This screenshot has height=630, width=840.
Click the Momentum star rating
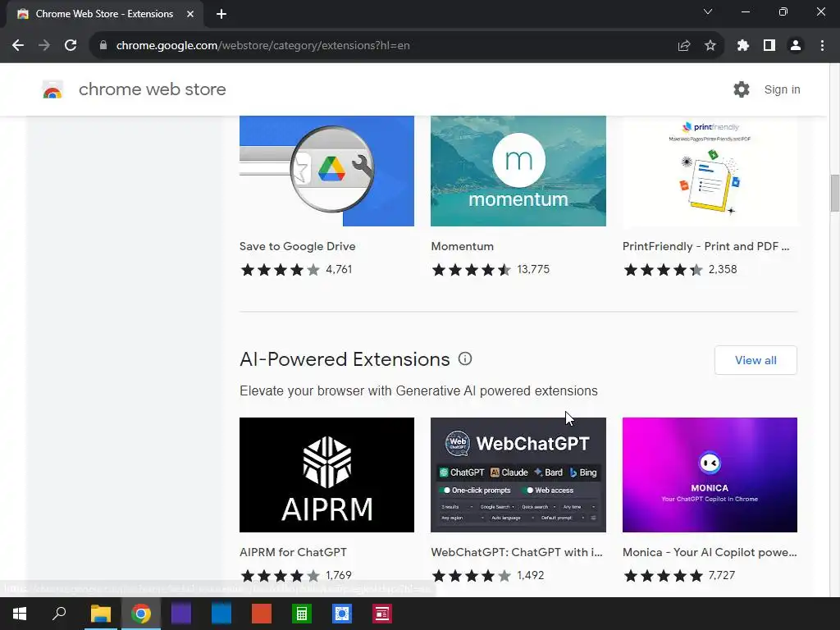coord(472,269)
